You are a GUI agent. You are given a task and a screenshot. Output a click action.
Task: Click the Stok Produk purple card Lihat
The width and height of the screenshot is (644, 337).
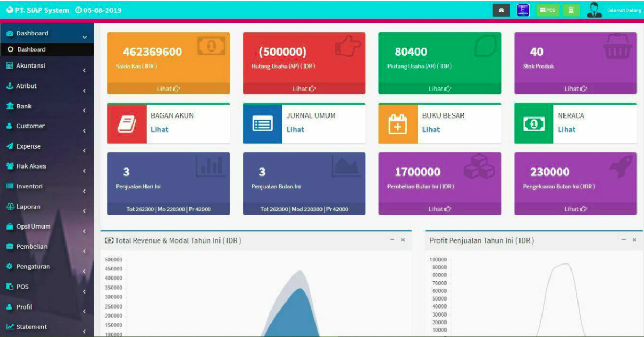coord(575,89)
